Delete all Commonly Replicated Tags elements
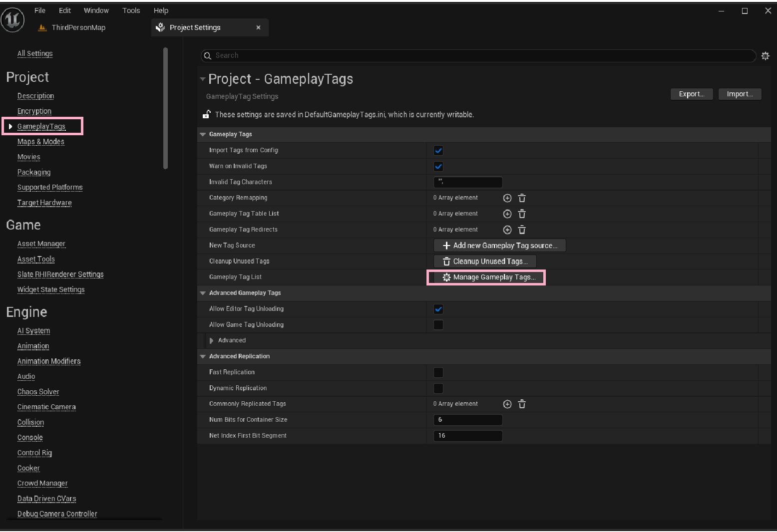 point(522,404)
